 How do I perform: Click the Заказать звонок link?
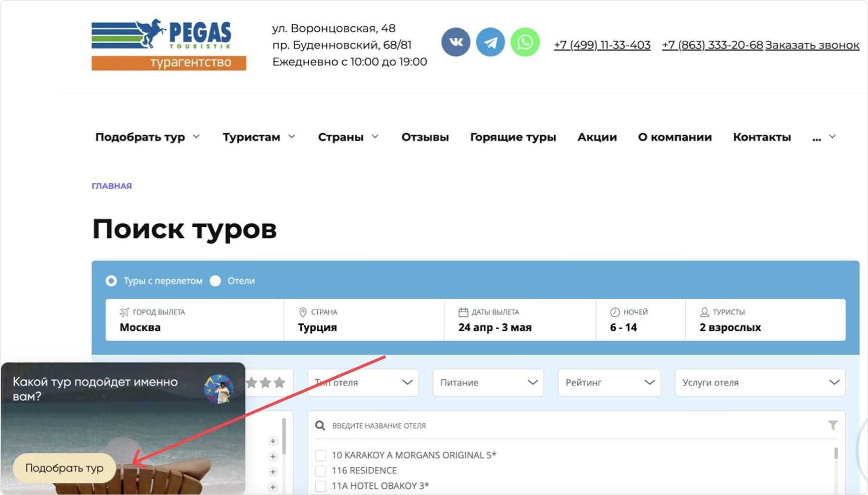pyautogui.click(x=812, y=45)
